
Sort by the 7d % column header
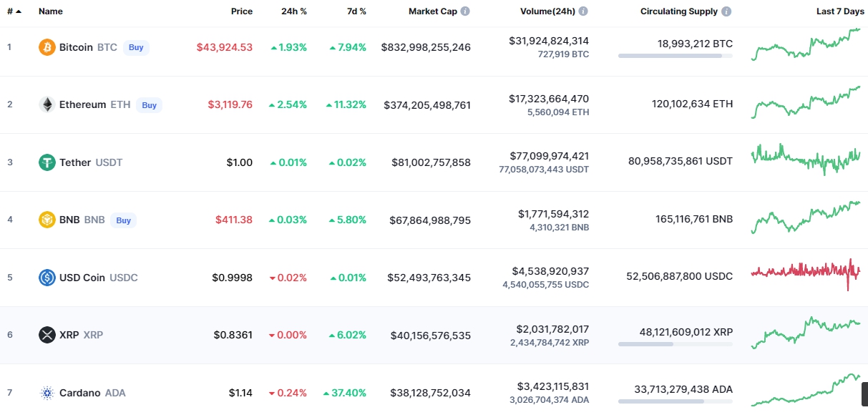point(356,11)
